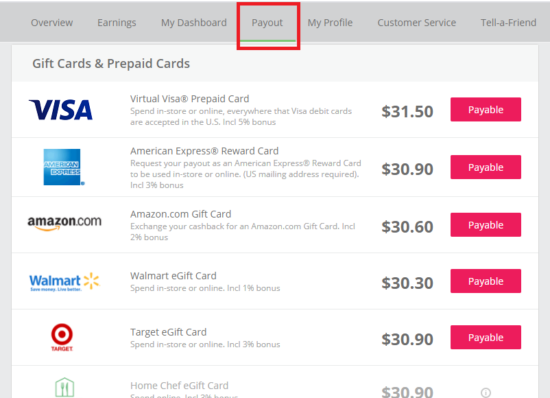Screen dimensions: 550x398
Task: Open the Overview tab
Action: (x=52, y=23)
